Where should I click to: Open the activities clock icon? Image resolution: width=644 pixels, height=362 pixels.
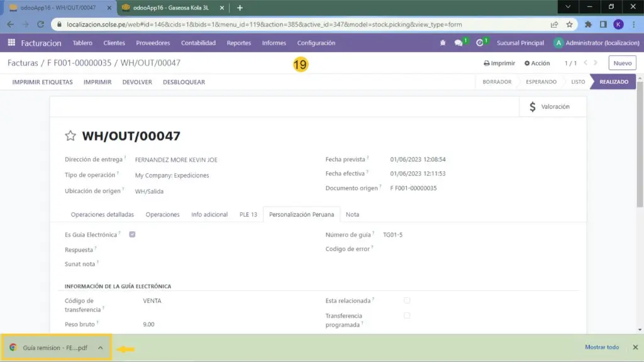pos(480,43)
